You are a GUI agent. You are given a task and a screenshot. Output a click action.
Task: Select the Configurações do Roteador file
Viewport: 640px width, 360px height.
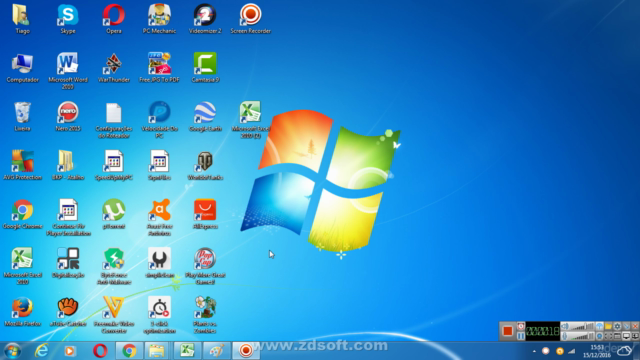[113, 120]
